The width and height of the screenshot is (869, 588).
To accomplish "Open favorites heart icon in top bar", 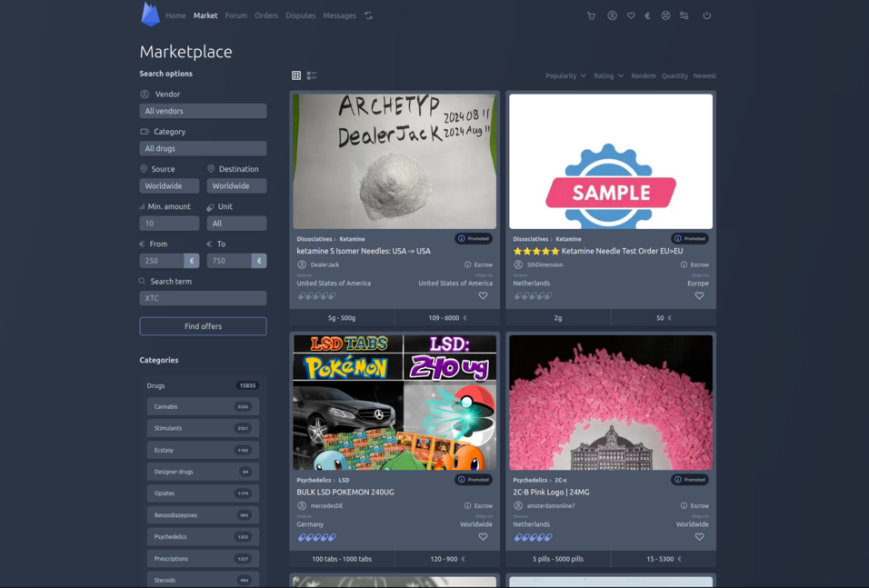I will click(x=631, y=15).
